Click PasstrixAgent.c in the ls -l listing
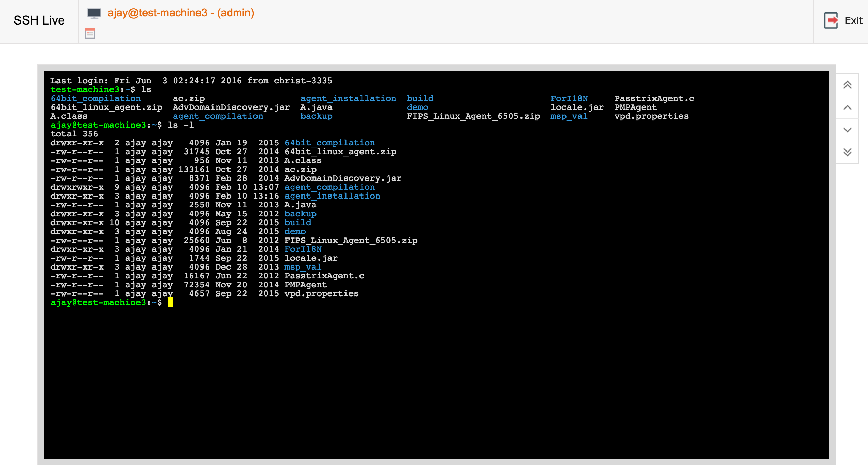The height and width of the screenshot is (476, 868). 324,276
